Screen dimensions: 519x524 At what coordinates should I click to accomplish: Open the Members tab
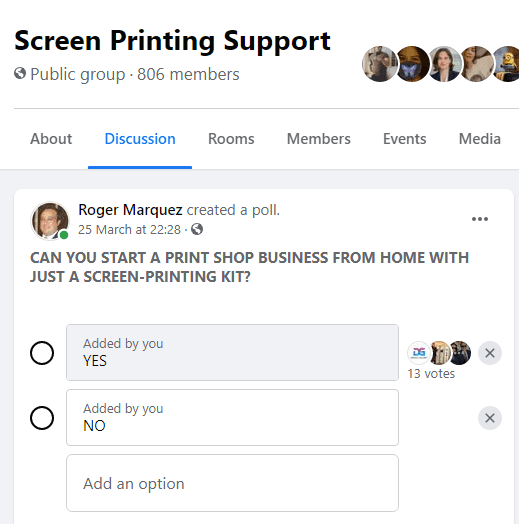(319, 139)
